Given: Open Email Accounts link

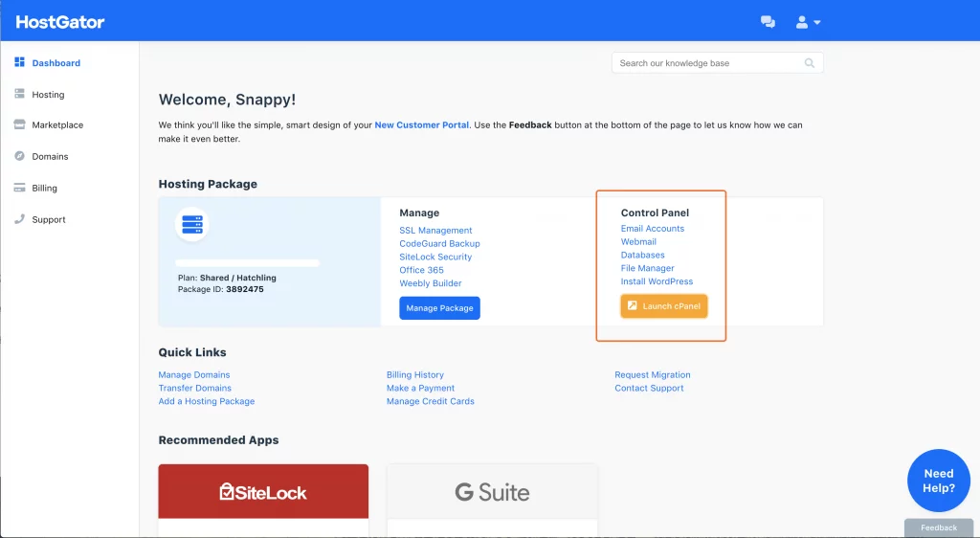Looking at the screenshot, I should pos(653,229).
